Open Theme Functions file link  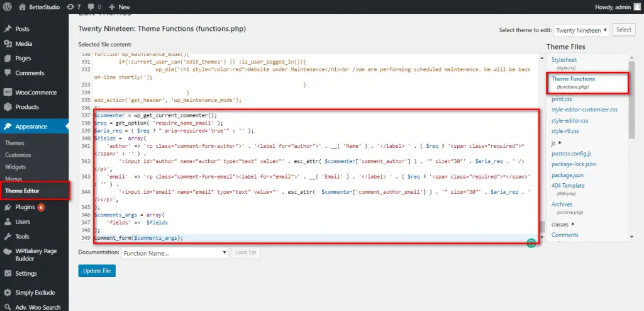573,79
